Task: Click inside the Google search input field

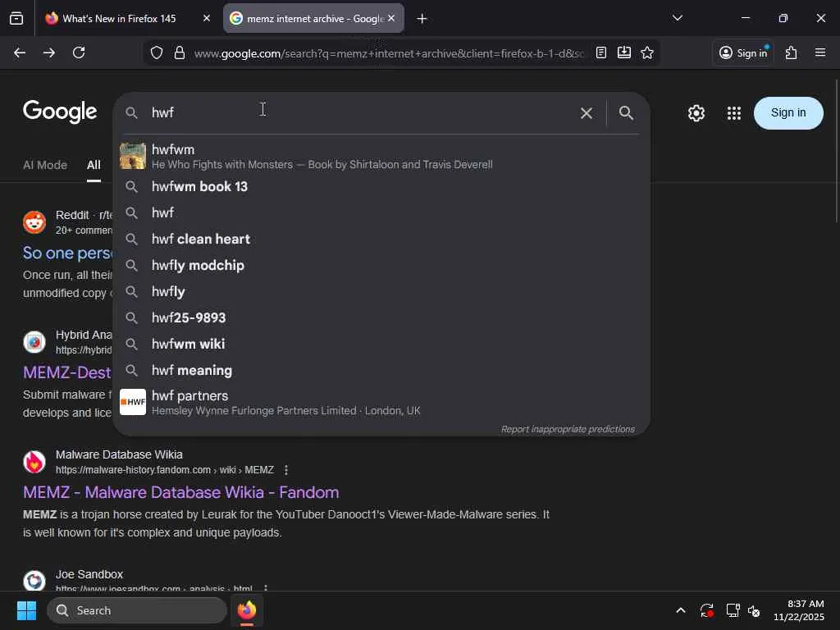Action: point(359,112)
